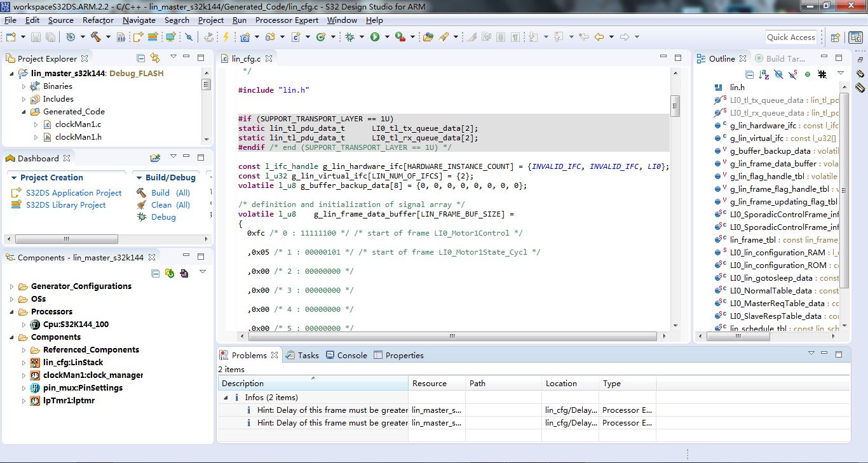Expand the Binaries node in Project Explorer
This screenshot has width=868, height=463.
point(24,86)
